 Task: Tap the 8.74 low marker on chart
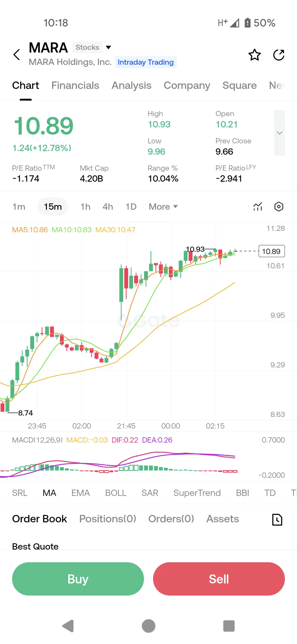(26, 413)
